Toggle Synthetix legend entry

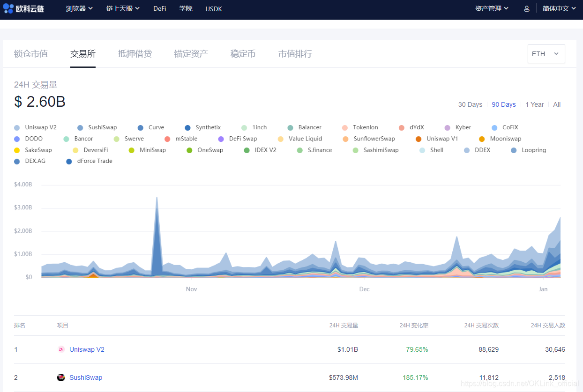tap(202, 127)
